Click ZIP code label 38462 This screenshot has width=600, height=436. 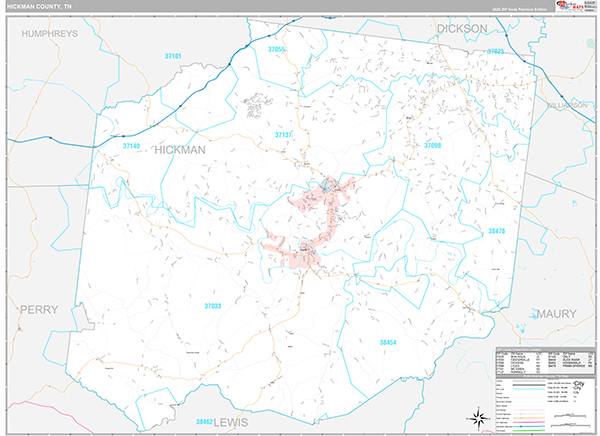coord(204,422)
